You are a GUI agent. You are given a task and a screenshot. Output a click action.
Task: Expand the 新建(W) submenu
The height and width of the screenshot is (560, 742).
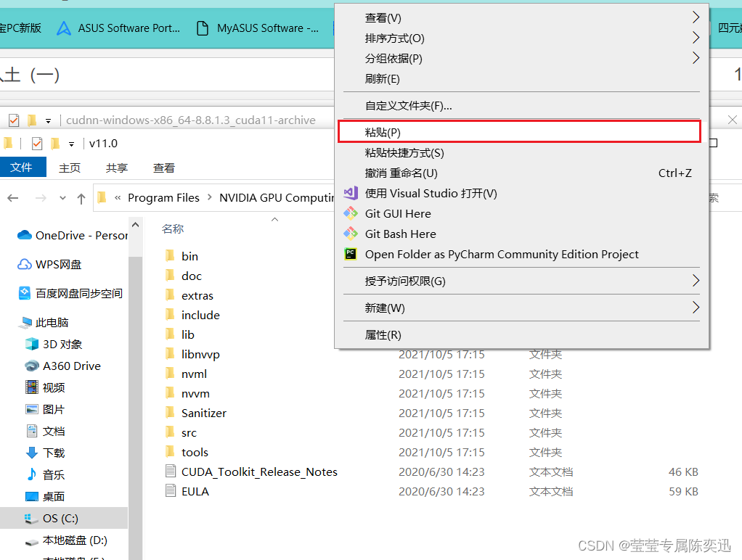(x=696, y=308)
